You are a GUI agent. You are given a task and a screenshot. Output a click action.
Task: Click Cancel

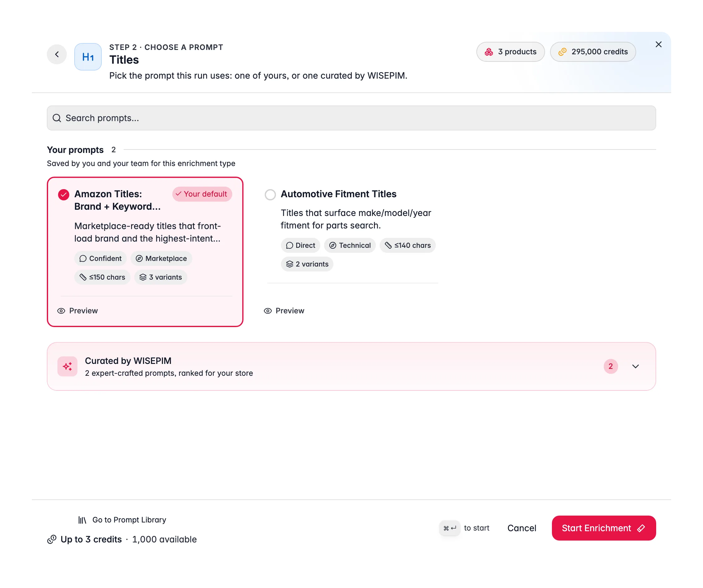[x=522, y=528]
